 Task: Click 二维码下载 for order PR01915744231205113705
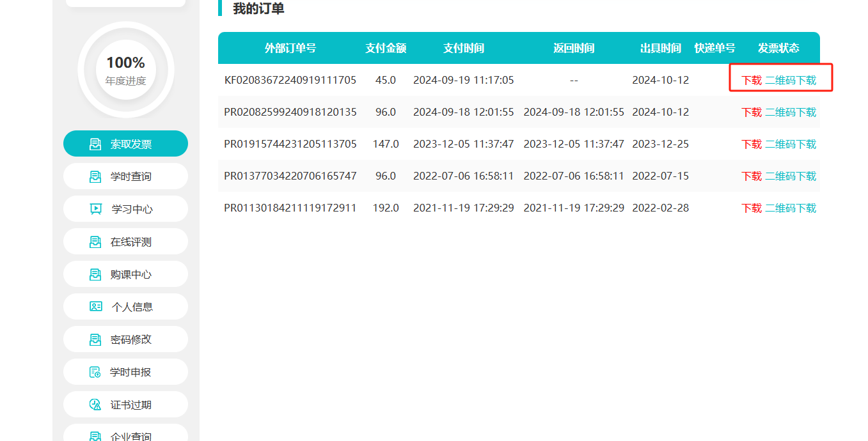pos(791,144)
